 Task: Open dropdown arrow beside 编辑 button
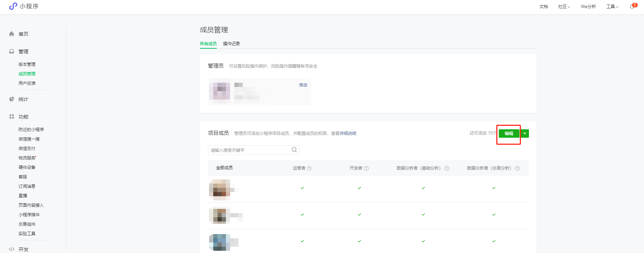525,134
